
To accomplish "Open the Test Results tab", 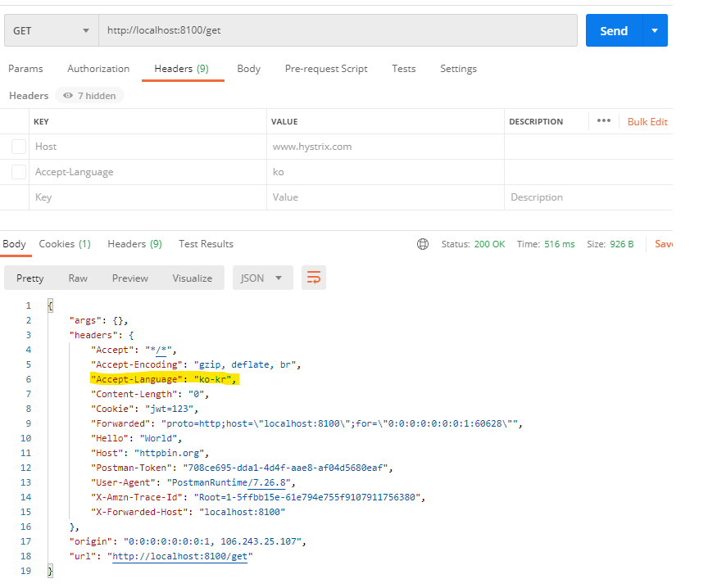I will pos(206,244).
